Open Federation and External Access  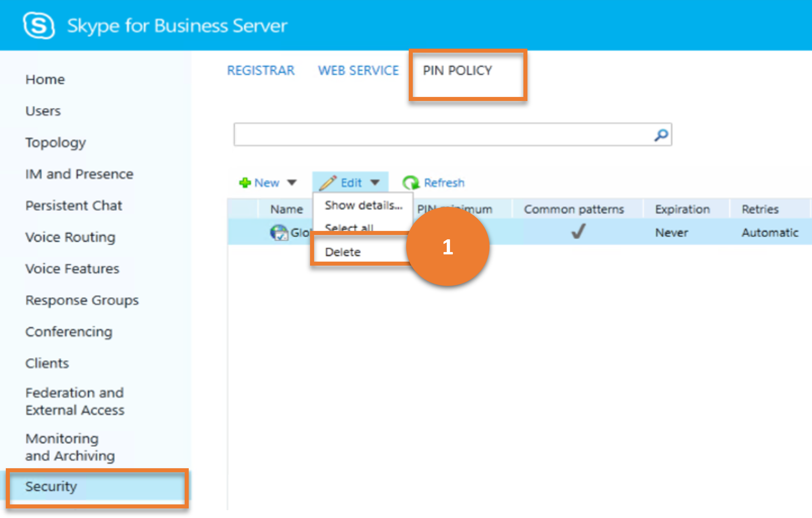75,401
